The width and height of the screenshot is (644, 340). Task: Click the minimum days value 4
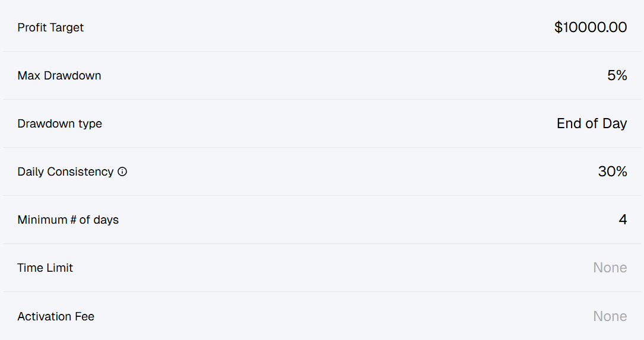(623, 220)
